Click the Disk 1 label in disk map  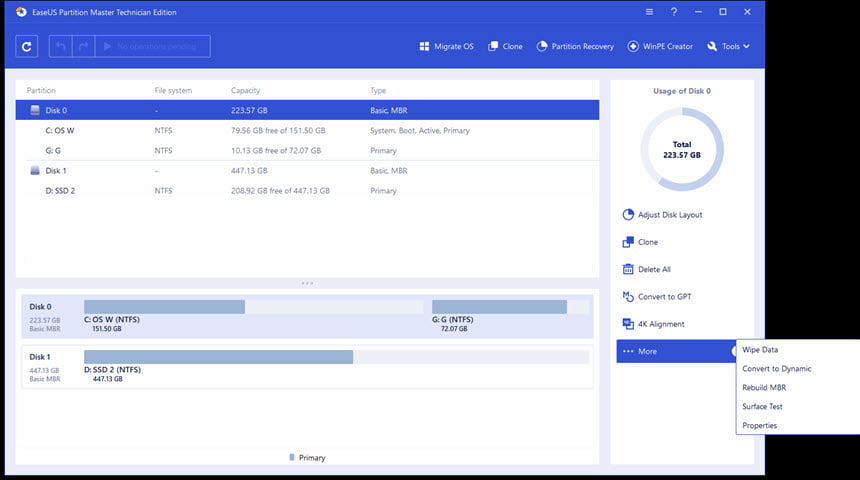pyautogui.click(x=40, y=357)
